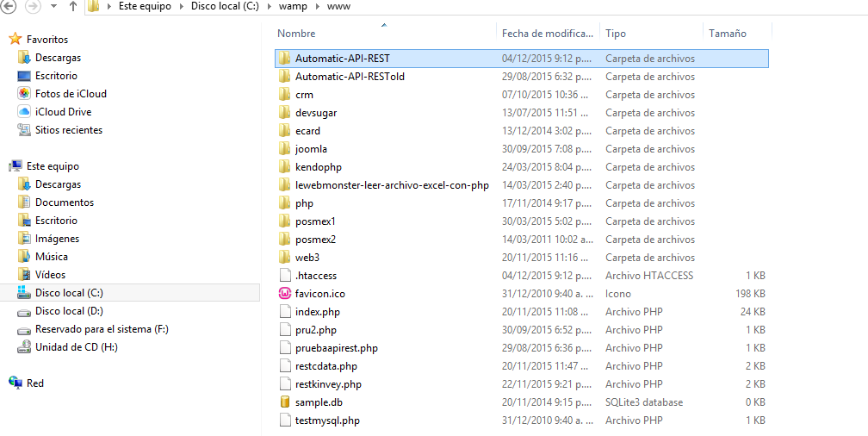This screenshot has width=868, height=436.
Task: Select the joomla folder icon
Action: (285, 149)
